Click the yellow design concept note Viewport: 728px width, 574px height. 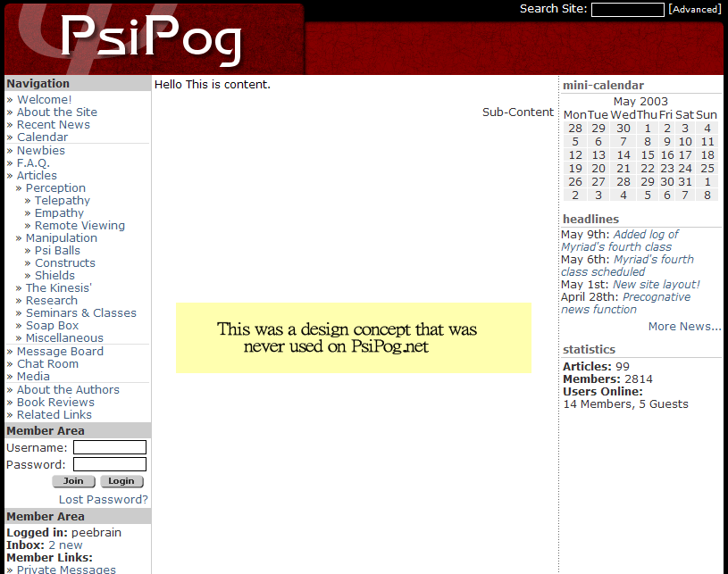(354, 337)
